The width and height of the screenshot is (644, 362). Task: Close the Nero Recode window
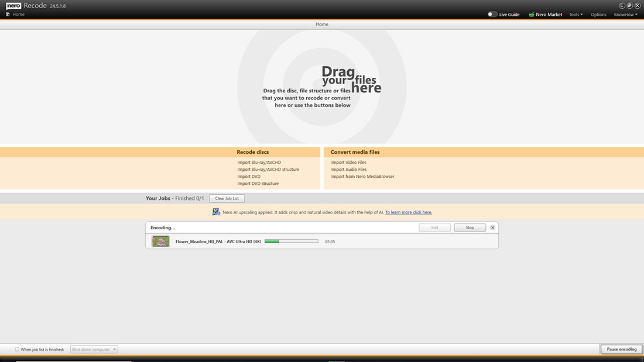tap(638, 6)
